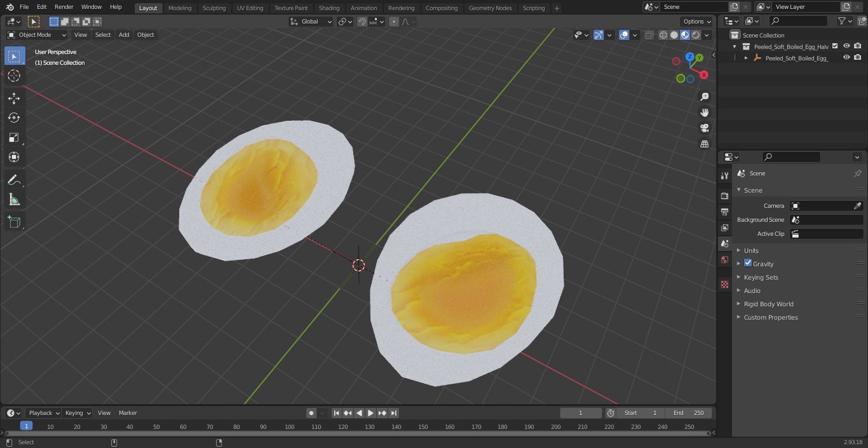Open the Output properties tab
The width and height of the screenshot is (868, 448).
724,212
